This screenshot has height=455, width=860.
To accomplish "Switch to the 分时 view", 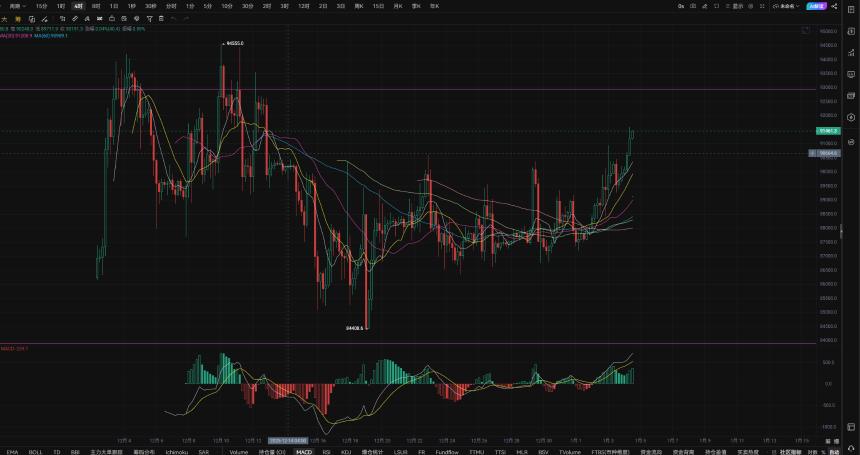I will (x=171, y=6).
